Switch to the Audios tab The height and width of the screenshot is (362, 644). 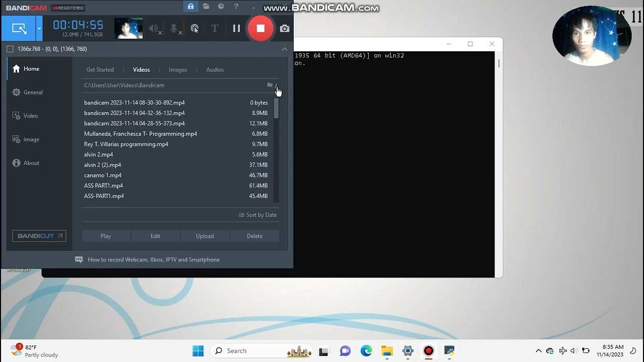215,70
